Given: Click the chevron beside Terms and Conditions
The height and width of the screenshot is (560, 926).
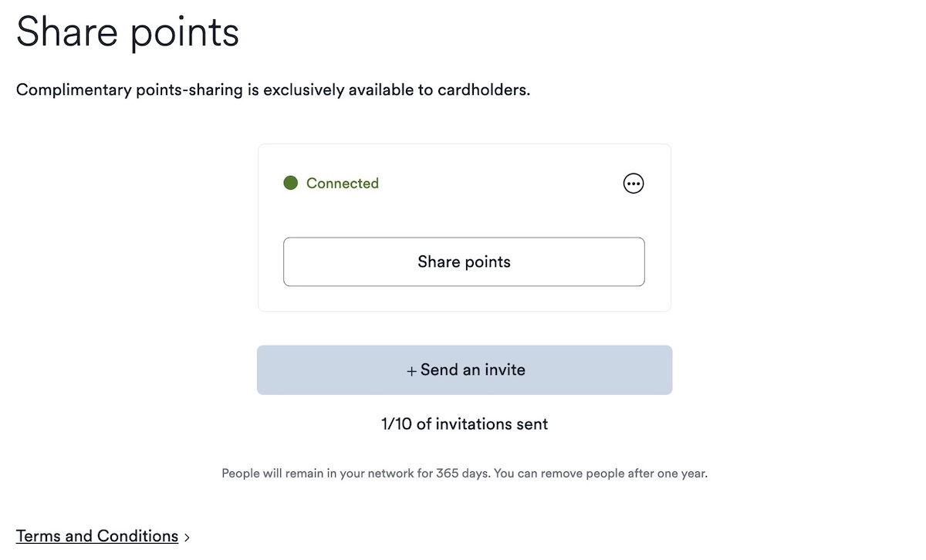Looking at the screenshot, I should 188,538.
